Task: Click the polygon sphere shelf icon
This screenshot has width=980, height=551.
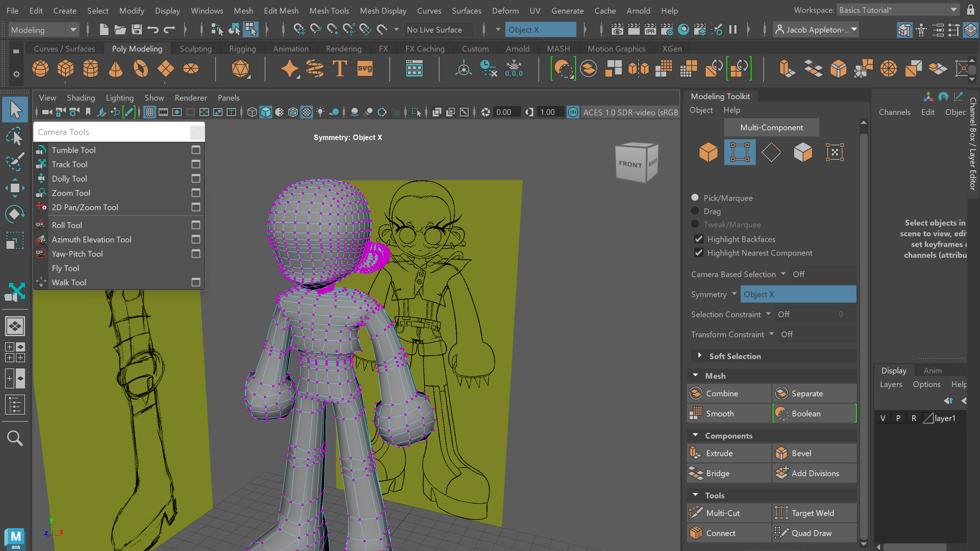Action: (40, 69)
